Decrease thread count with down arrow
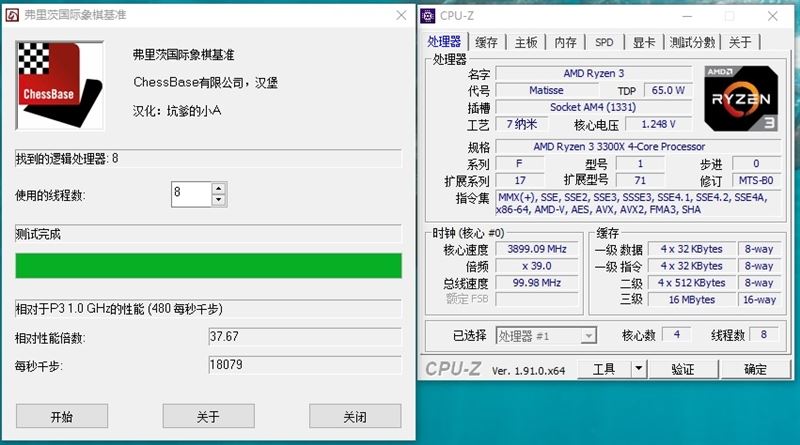The height and width of the screenshot is (445, 800). pyautogui.click(x=218, y=200)
